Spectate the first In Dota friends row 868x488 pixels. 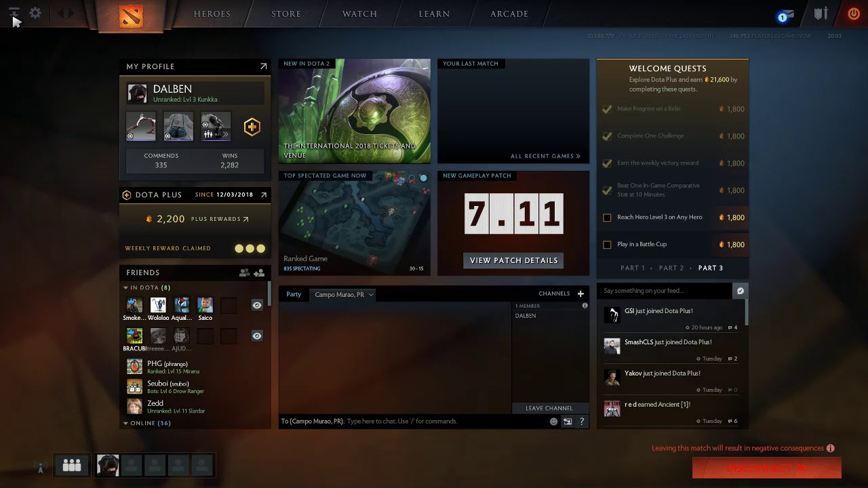256,305
